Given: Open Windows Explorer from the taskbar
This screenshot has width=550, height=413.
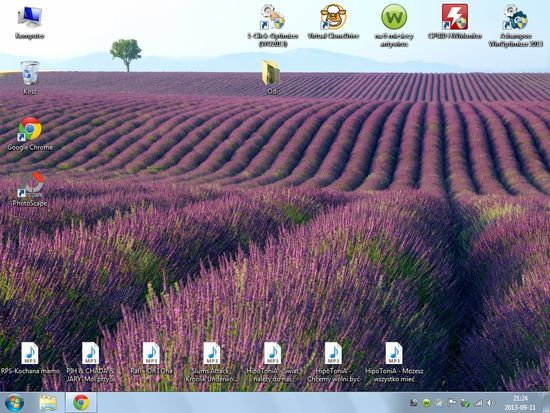Looking at the screenshot, I should click(x=48, y=403).
